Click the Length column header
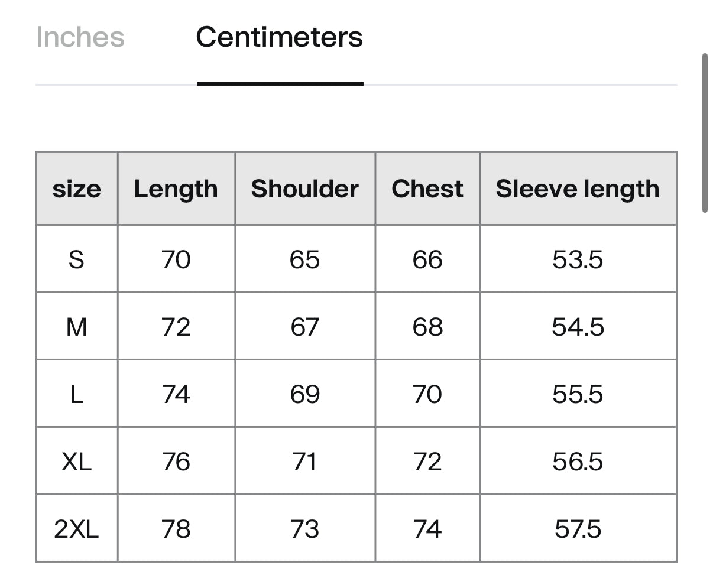The width and height of the screenshot is (713, 588). [x=176, y=189]
